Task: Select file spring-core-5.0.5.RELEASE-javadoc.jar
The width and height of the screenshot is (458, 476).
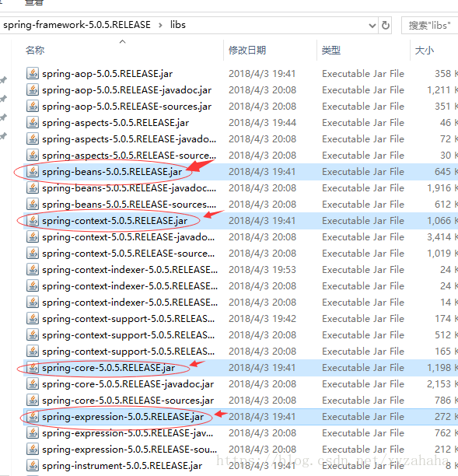Action: pos(128,384)
